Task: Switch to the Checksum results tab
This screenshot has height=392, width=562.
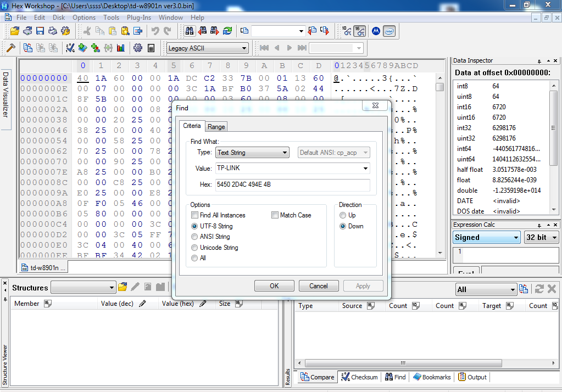Action: coord(359,377)
